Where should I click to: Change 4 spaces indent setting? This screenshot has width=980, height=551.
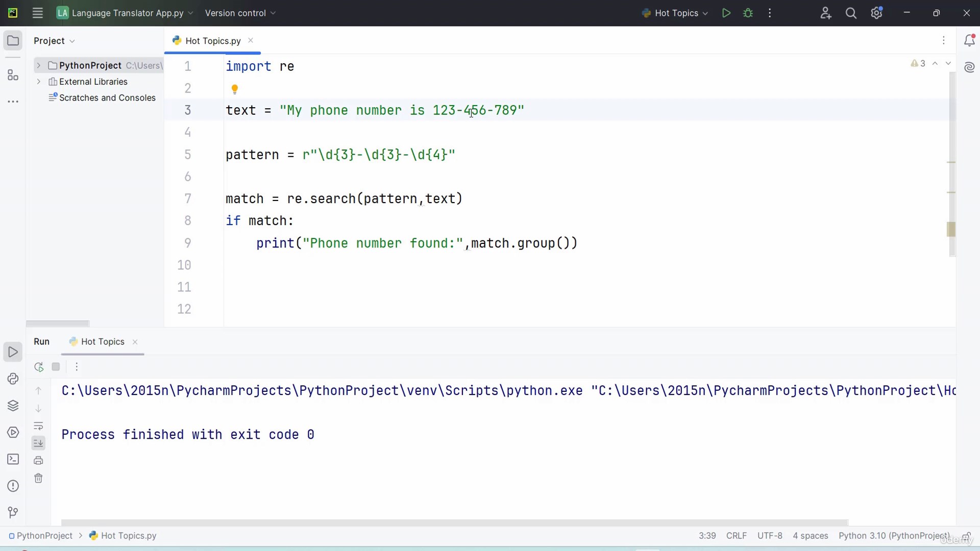[x=811, y=536]
